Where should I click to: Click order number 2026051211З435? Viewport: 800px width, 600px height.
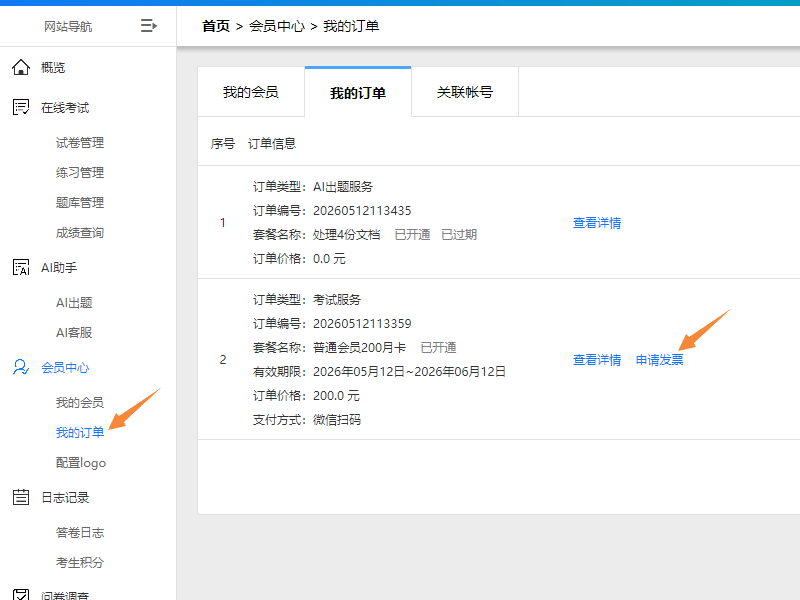(x=362, y=211)
